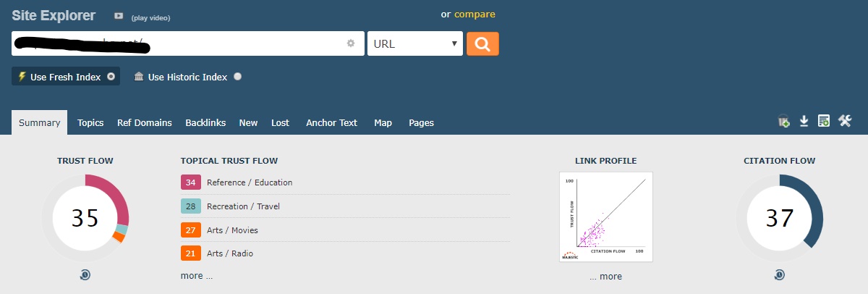
Task: Click the download export icon
Action: click(804, 122)
